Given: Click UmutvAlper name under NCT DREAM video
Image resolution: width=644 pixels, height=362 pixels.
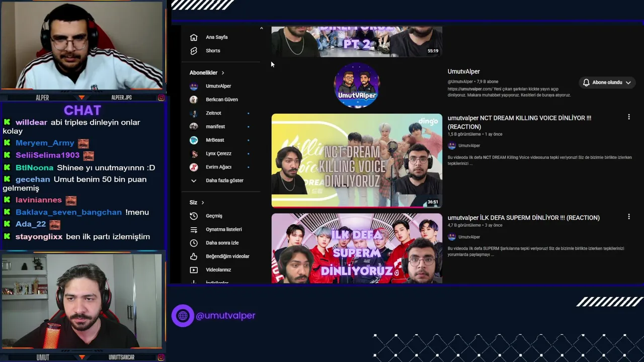Looking at the screenshot, I should tap(469, 146).
